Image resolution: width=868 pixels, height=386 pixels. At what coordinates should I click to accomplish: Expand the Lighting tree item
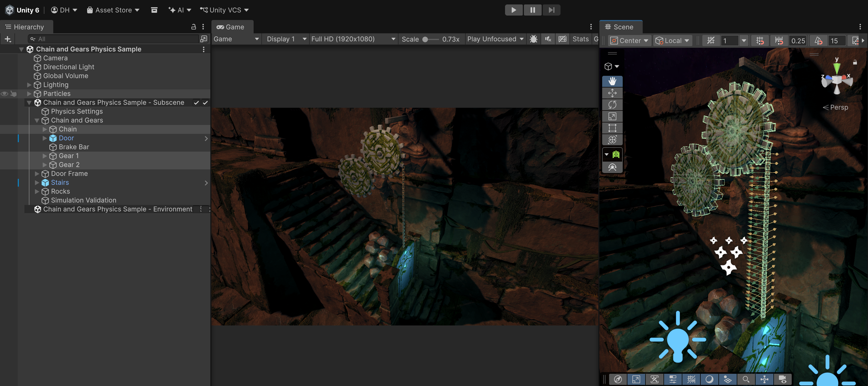[29, 85]
